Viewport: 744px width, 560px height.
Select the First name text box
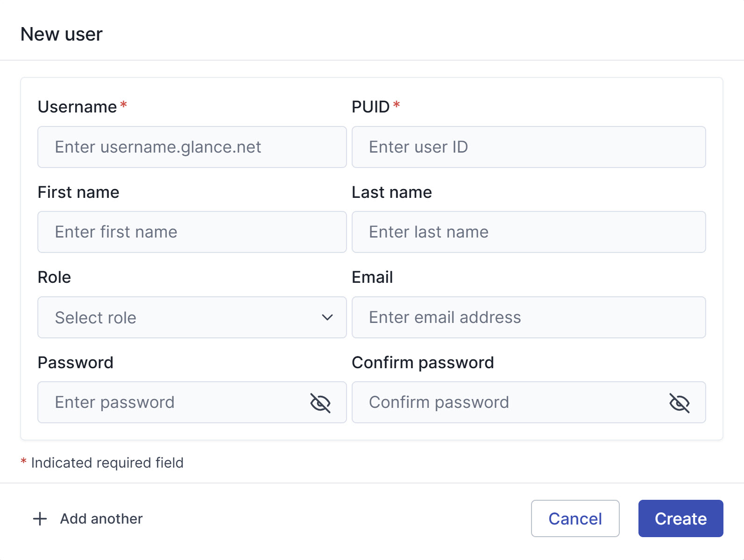192,232
